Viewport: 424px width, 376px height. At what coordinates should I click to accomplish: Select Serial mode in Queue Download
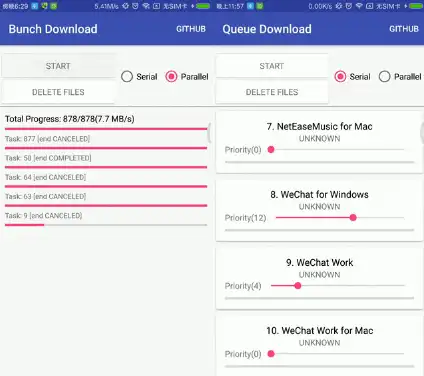click(352, 77)
